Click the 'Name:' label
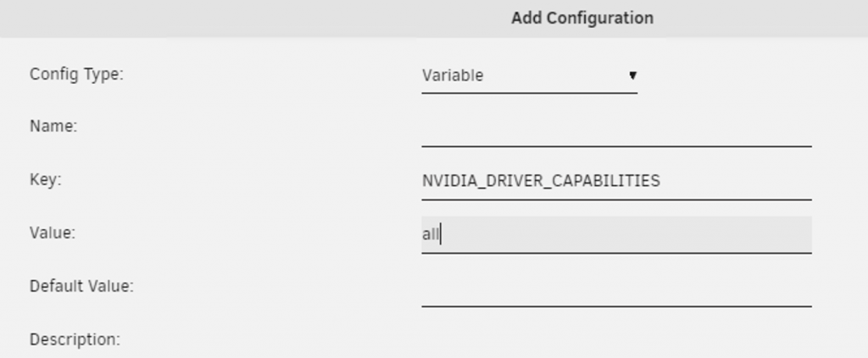868x358 pixels. 53,126
